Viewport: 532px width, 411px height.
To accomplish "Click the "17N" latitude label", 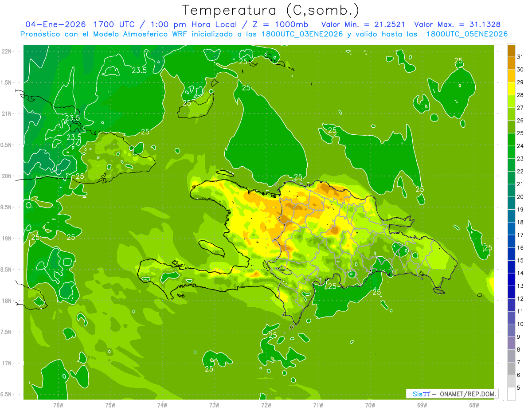I will point(6,363).
